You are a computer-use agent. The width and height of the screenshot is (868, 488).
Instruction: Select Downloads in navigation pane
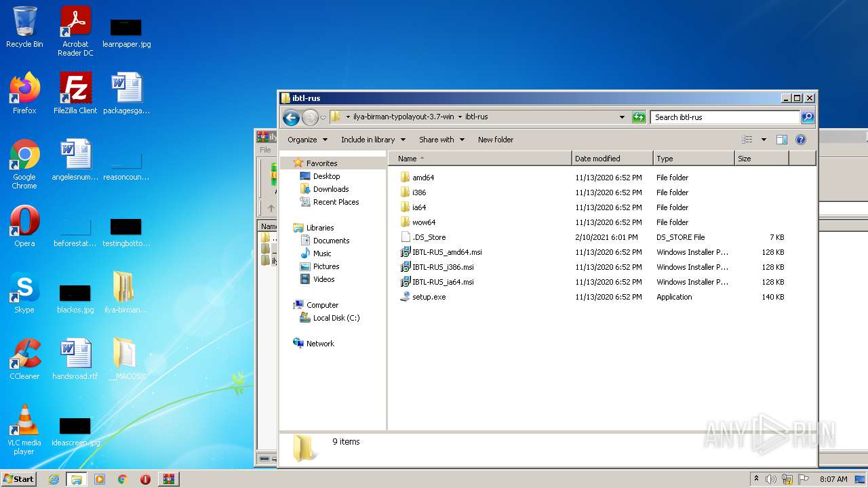[x=331, y=189]
